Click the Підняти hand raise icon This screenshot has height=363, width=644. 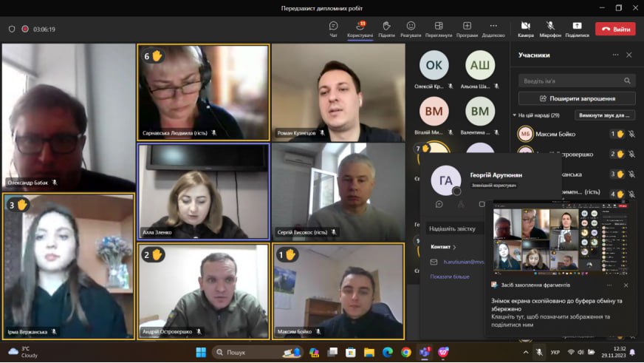pos(386,27)
